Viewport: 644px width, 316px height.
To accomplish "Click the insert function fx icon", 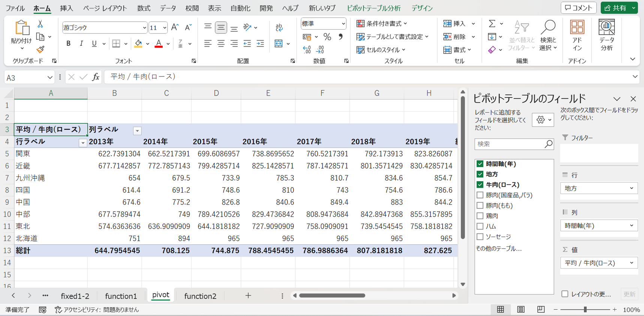I will click(96, 77).
